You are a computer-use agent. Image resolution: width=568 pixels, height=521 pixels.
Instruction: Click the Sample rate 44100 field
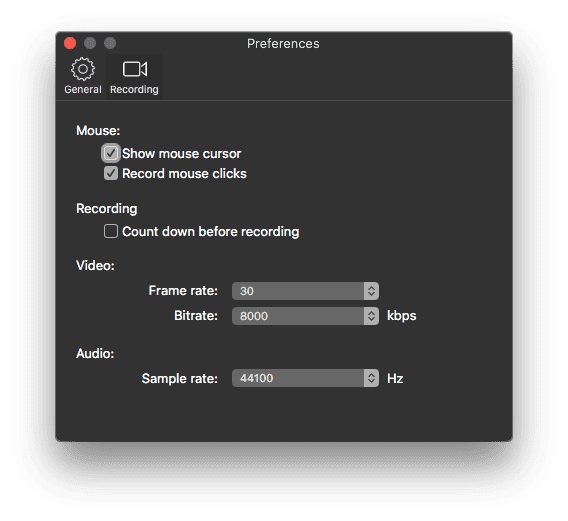click(x=298, y=378)
